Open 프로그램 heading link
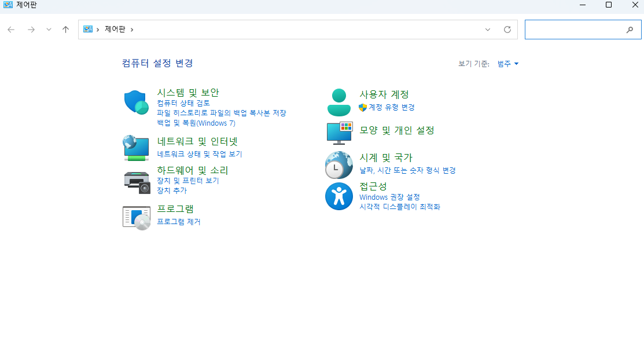644x348 pixels. (x=175, y=208)
